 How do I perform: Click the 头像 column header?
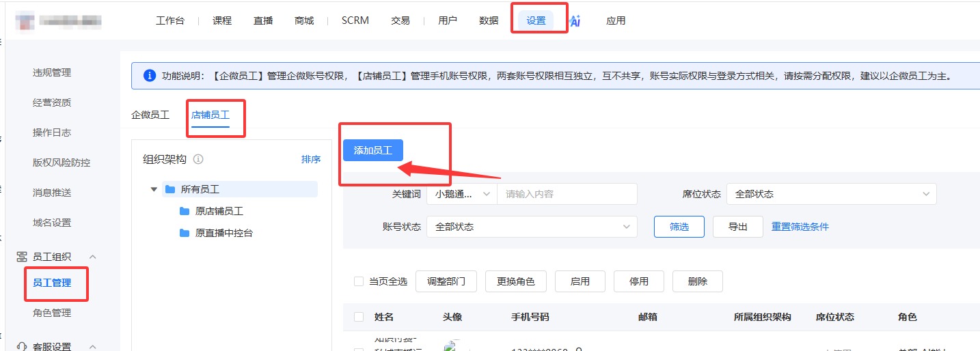tap(452, 317)
